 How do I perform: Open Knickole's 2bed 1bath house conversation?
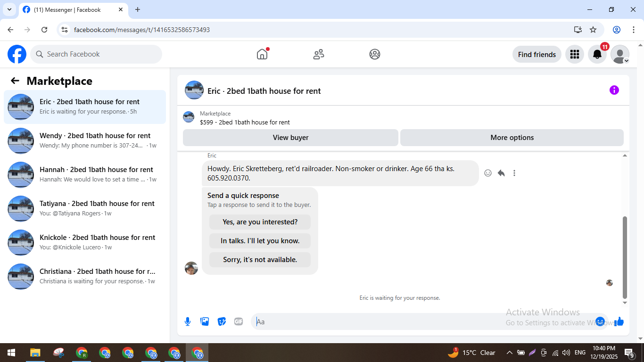[85, 243]
